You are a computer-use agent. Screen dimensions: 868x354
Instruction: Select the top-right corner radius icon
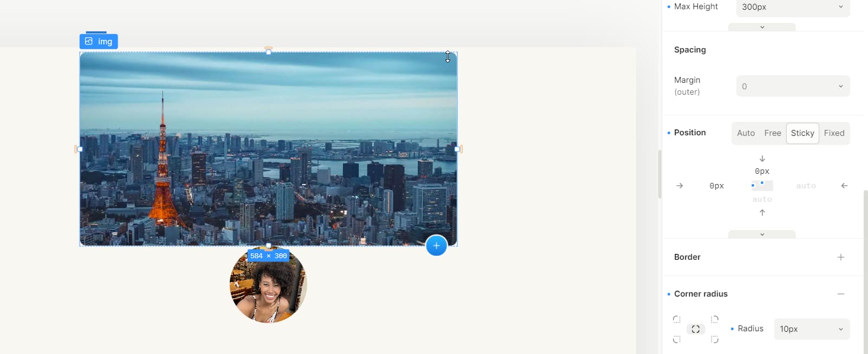[x=715, y=319]
